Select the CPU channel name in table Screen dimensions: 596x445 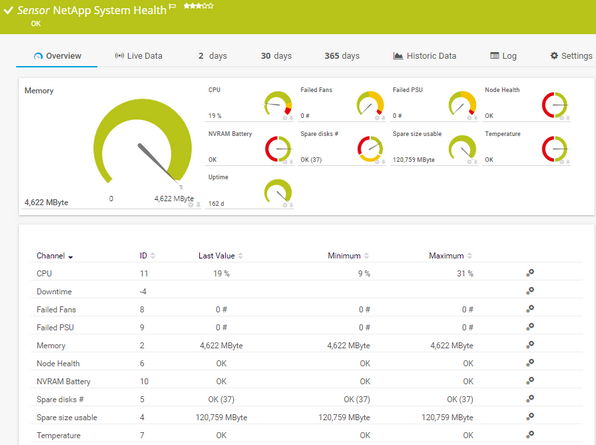(44, 274)
